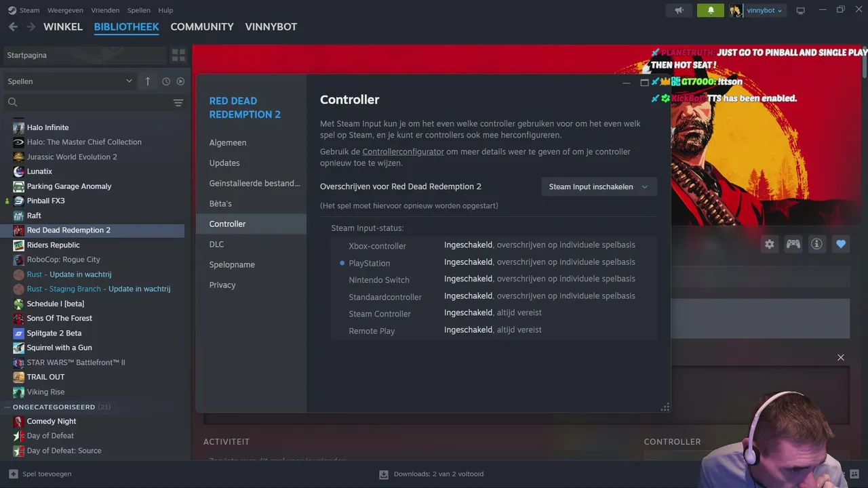Viewport: 868px width, 488px height.
Task: Click the recent activity clock icon
Action: coord(166,81)
